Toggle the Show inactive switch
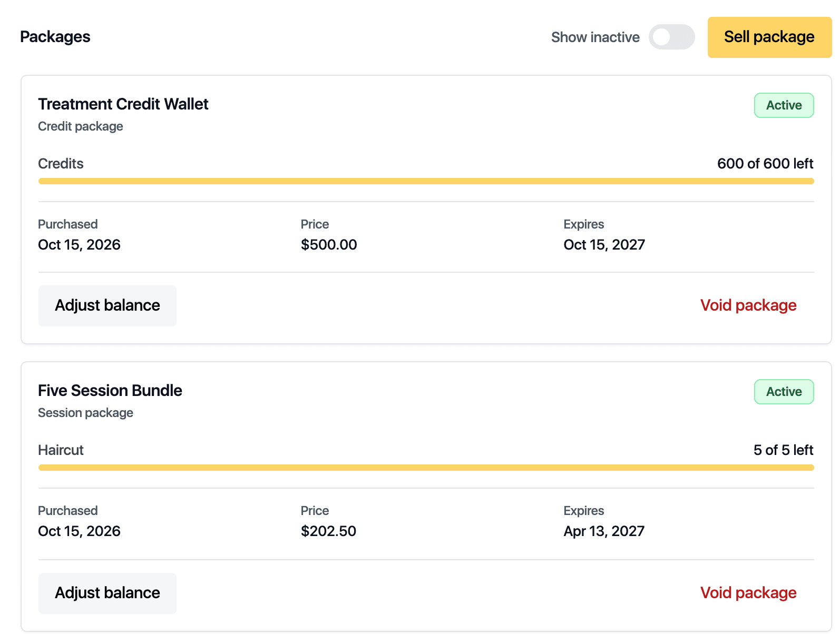The image size is (840, 634). [671, 37]
